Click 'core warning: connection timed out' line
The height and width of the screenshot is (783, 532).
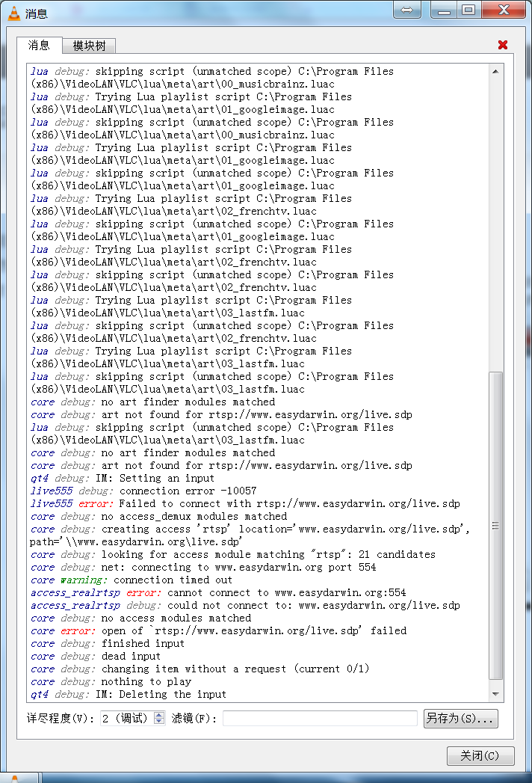132,580
